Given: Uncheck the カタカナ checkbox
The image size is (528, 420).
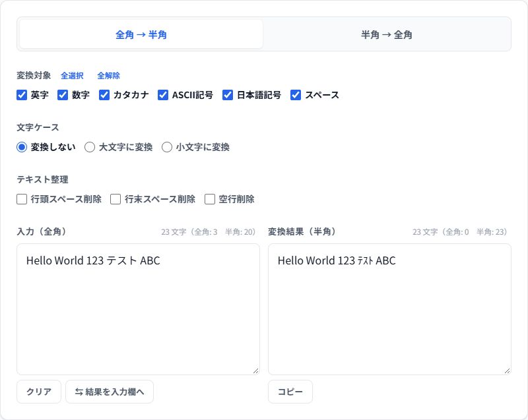Looking at the screenshot, I should pyautogui.click(x=104, y=95).
